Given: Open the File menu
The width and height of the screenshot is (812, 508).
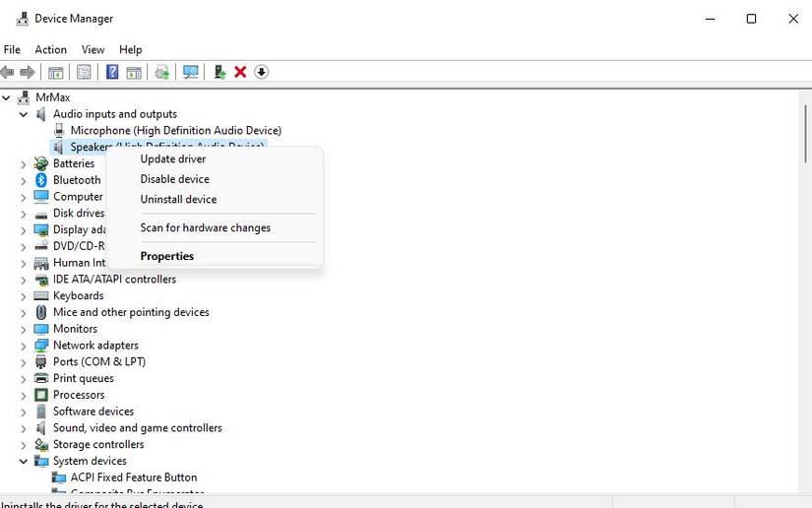Looking at the screenshot, I should (12, 49).
